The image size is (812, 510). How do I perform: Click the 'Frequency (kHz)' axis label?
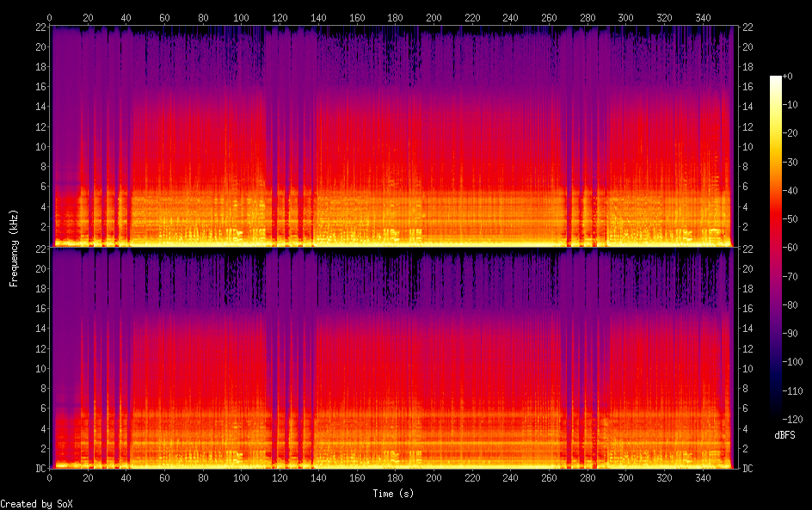tap(14, 248)
